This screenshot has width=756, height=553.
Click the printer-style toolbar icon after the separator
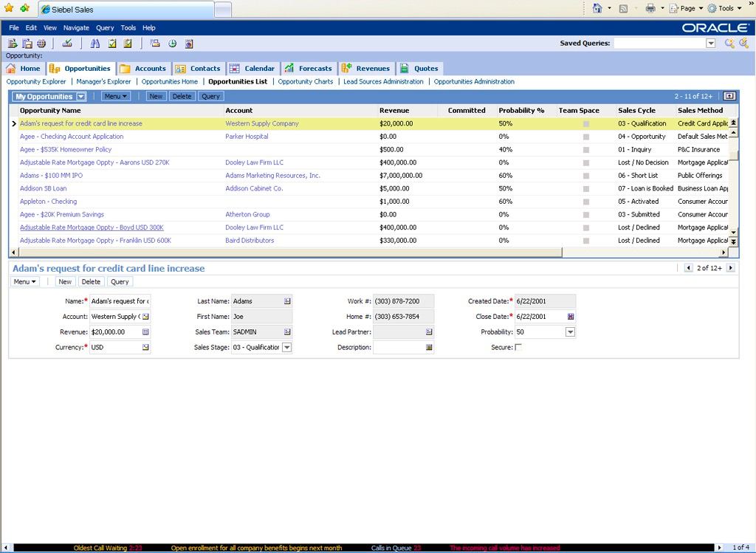(155, 44)
